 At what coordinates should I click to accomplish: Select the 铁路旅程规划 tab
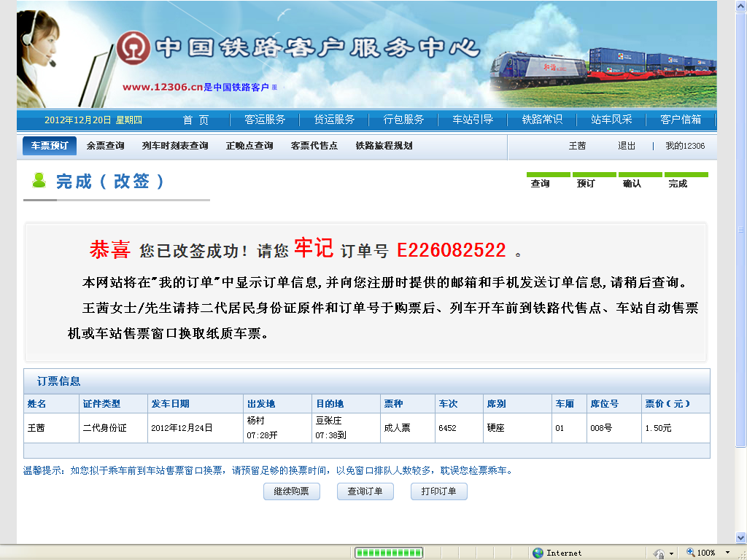384,146
